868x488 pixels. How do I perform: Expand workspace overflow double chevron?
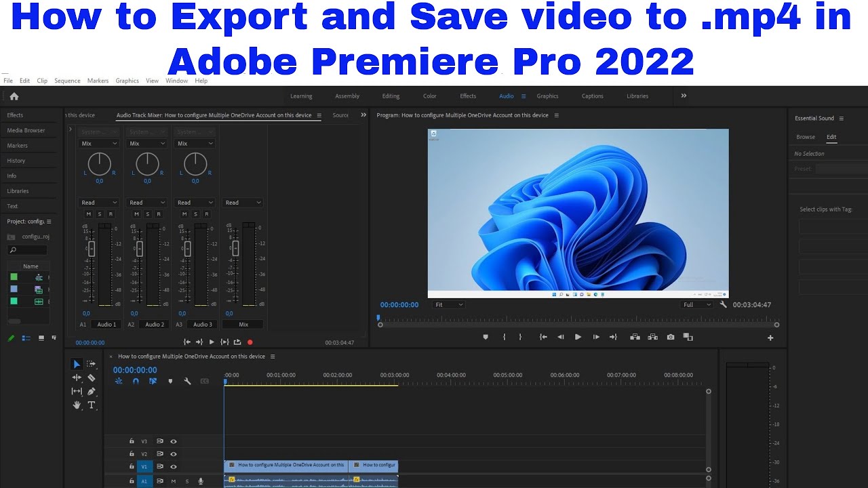pyautogui.click(x=684, y=96)
